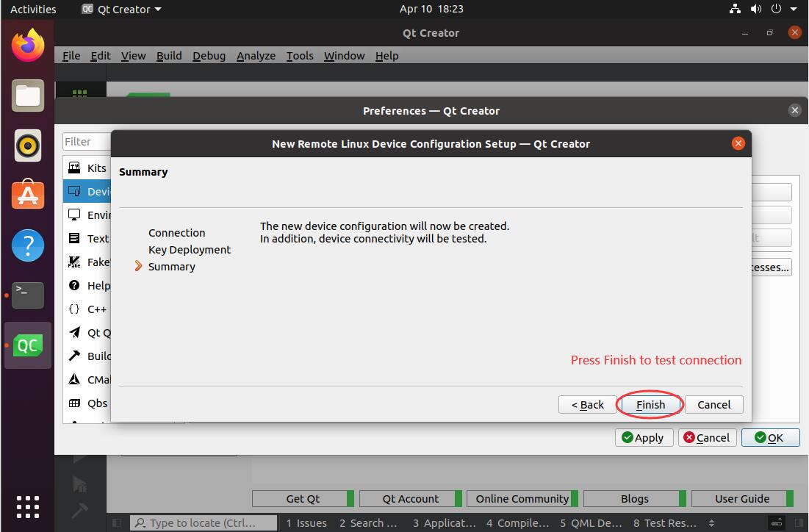Open the Build menu
This screenshot has height=532, width=809.
(169, 55)
